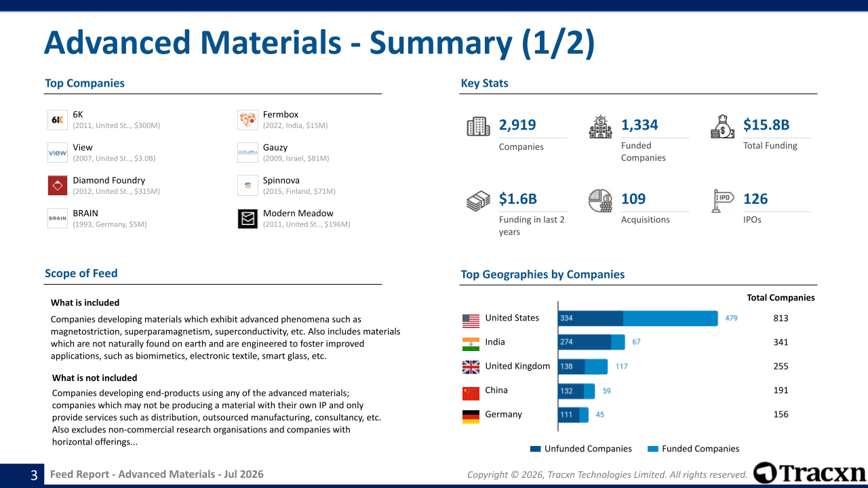Click the Unfunded Companies legend swatch
868x488 pixels.
[535, 449]
